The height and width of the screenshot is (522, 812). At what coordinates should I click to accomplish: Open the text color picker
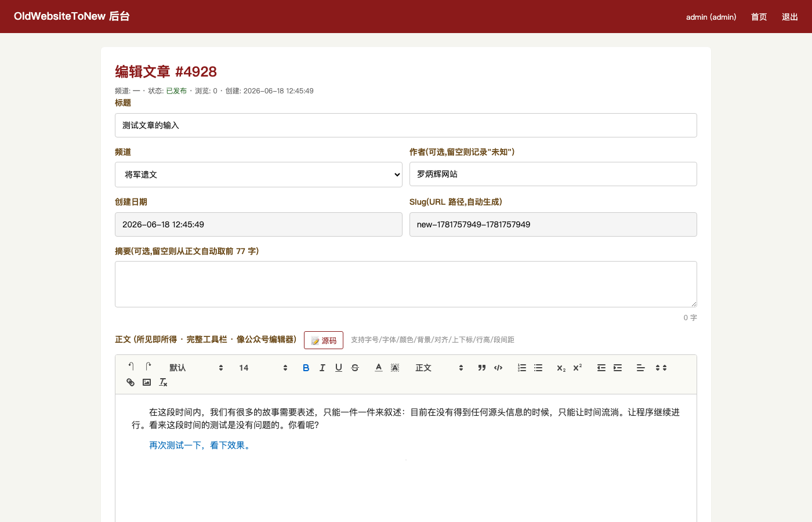pyautogui.click(x=379, y=368)
